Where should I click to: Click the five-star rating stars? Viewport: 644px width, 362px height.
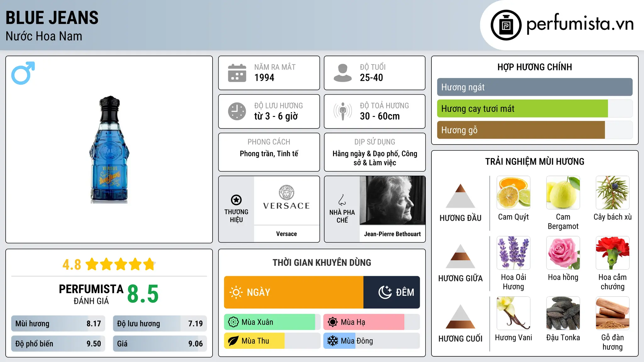pos(121,264)
